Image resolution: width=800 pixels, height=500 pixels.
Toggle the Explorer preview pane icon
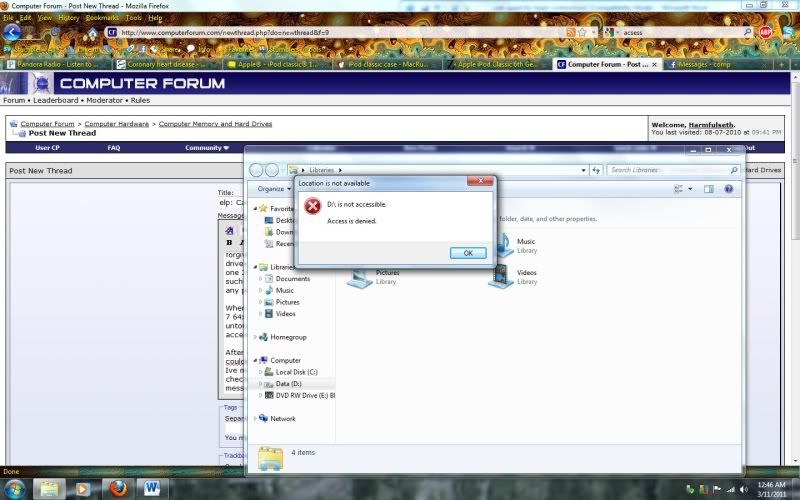coord(708,189)
